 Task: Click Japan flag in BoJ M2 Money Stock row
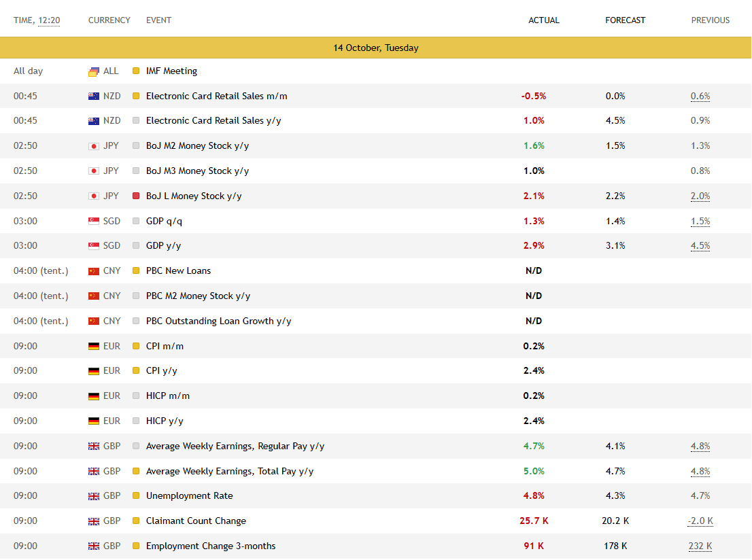94,146
